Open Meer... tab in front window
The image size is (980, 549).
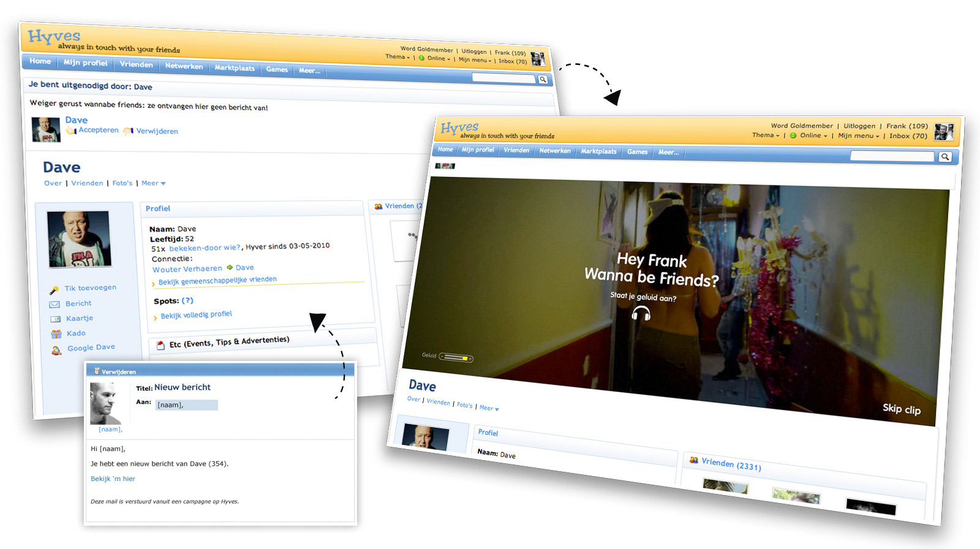point(668,153)
